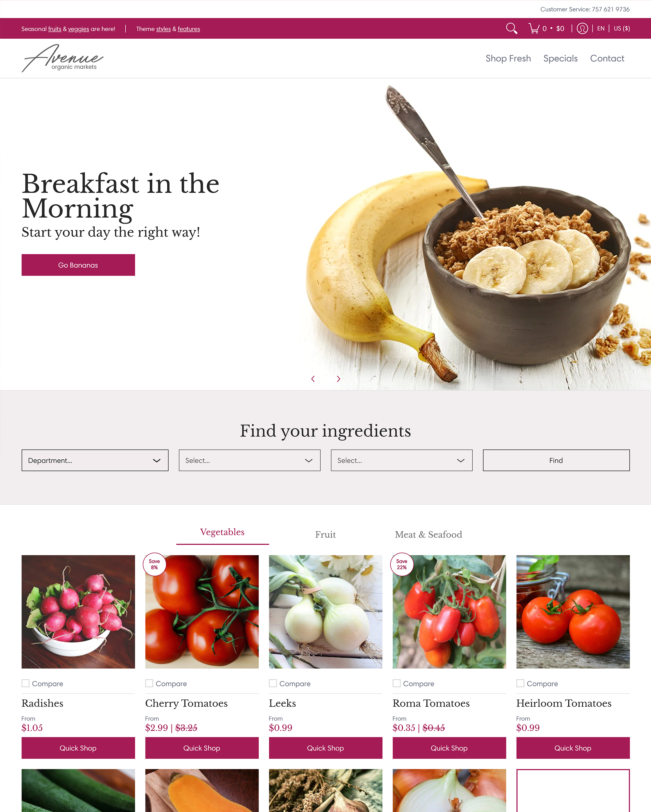
Task: Click the left carousel arrow to go back
Action: tap(313, 378)
